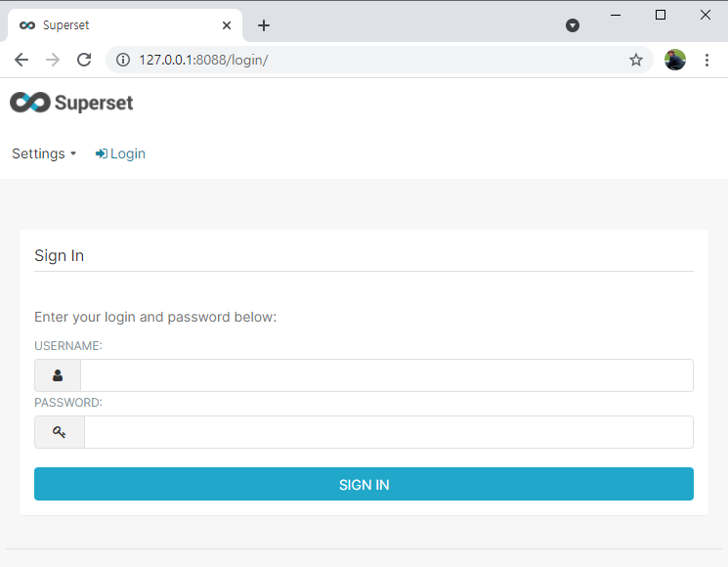Click the round down-arrow icon in tab strip
This screenshot has width=728, height=567.
[573, 25]
